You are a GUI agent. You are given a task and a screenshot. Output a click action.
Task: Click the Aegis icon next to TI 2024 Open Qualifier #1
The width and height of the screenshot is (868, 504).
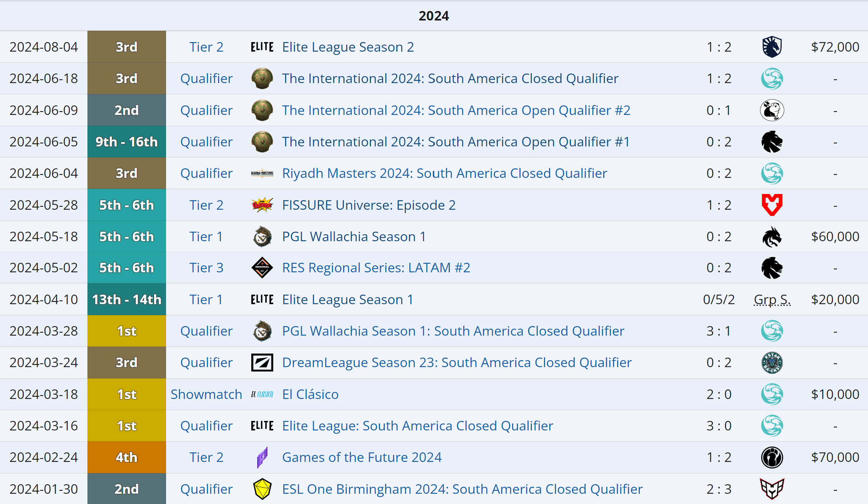coord(262,142)
